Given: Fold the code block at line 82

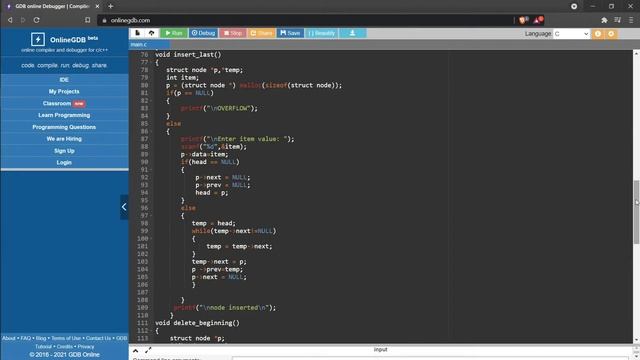Looking at the screenshot, I should [151, 101].
